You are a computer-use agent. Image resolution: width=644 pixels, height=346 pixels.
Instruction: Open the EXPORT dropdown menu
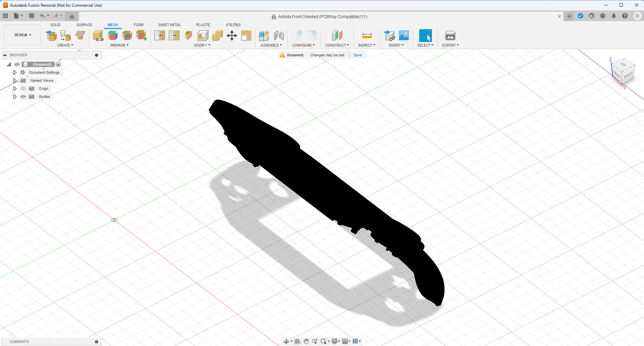point(450,45)
